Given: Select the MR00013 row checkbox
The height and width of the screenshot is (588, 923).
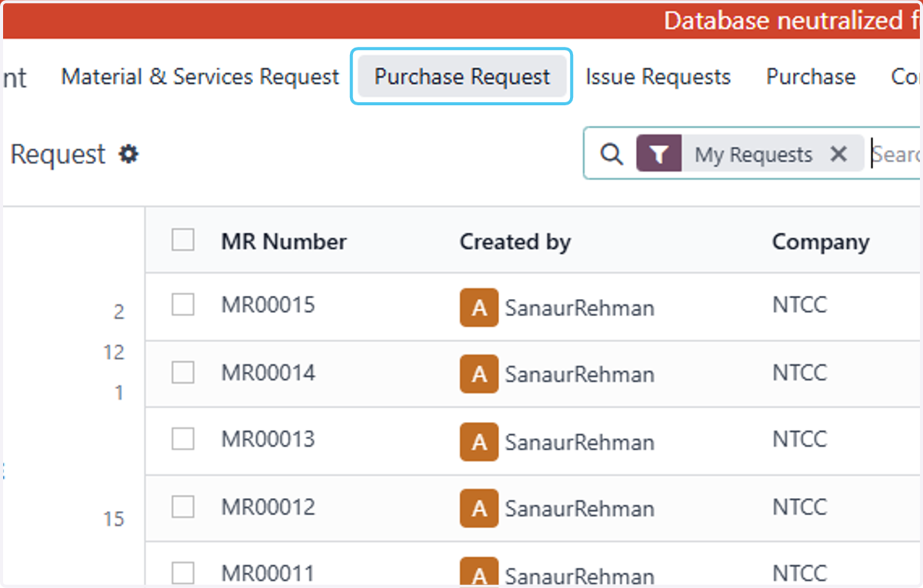Looking at the screenshot, I should (183, 439).
